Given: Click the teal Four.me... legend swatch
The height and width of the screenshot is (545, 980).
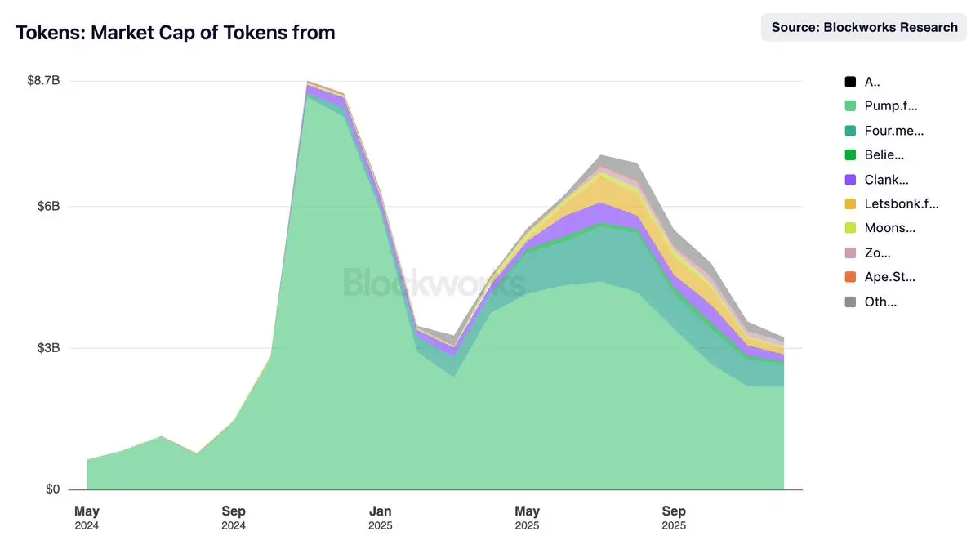Looking at the screenshot, I should click(x=850, y=131).
